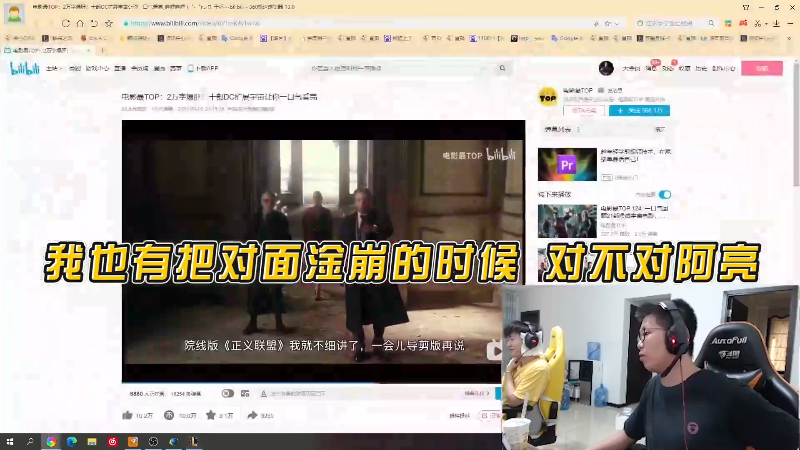This screenshot has width=800, height=450.
Task: Open the File Explorer taskbar icon
Action: click(x=92, y=442)
